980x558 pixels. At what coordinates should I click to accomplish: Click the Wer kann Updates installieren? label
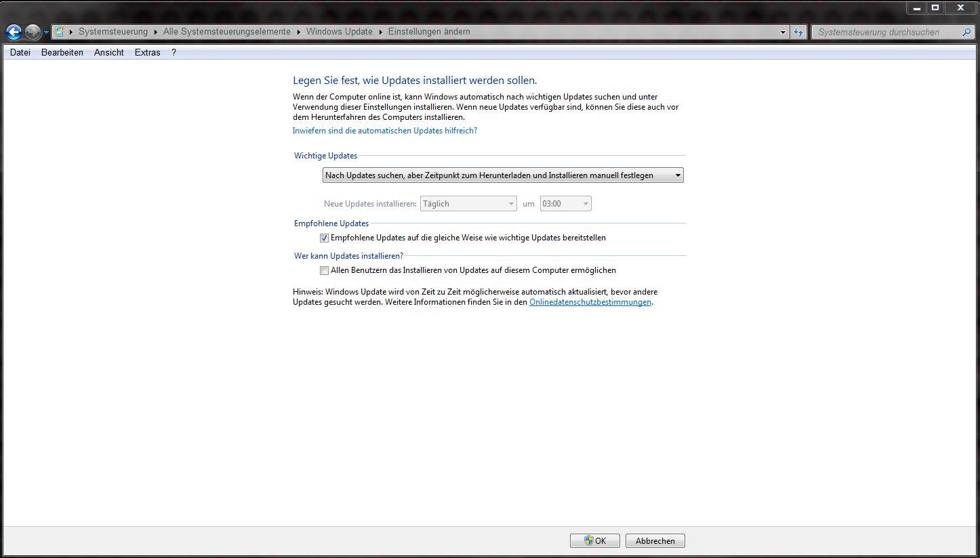[348, 256]
